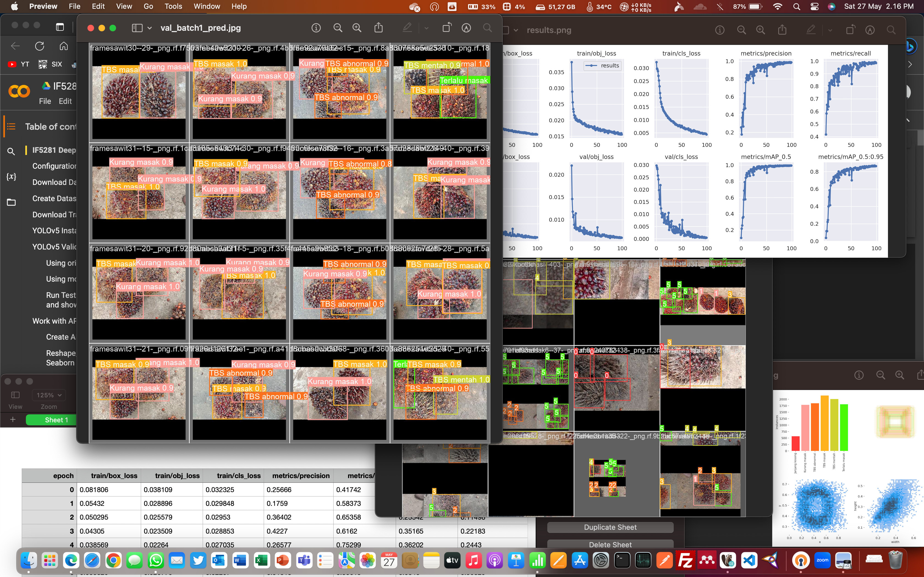This screenshot has width=924, height=577.
Task: Click Zoom In in val_batch1_pred.jpg toolbar
Action: click(357, 28)
